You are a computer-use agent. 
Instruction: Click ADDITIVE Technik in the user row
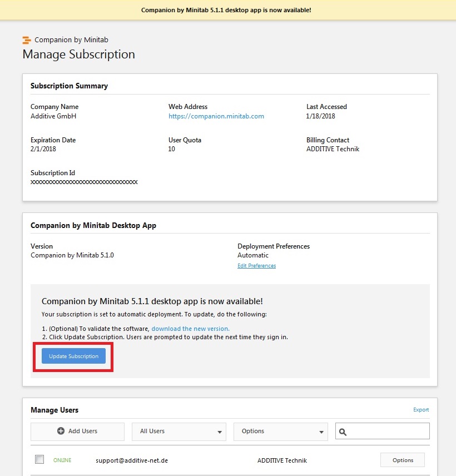[282, 460]
